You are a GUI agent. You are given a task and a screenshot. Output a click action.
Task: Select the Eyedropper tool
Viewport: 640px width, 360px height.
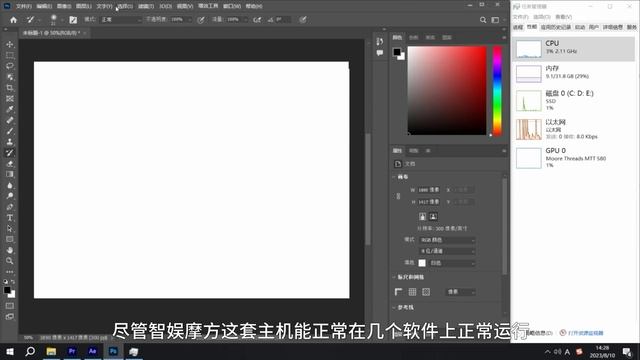(10, 109)
